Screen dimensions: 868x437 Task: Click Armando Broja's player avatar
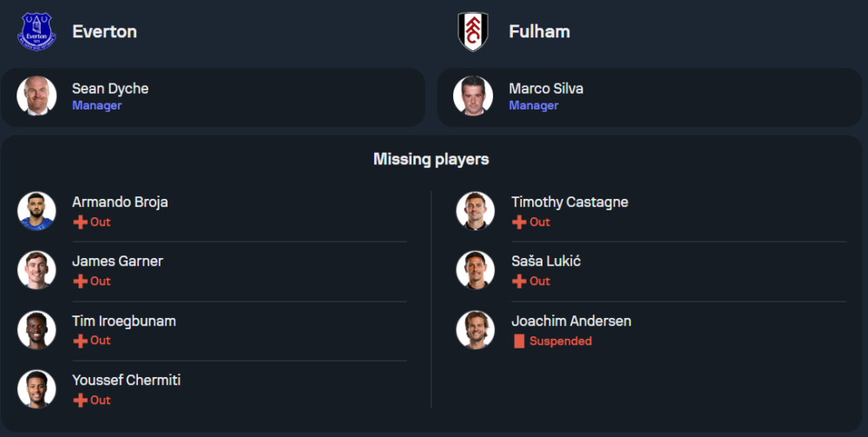pyautogui.click(x=36, y=211)
